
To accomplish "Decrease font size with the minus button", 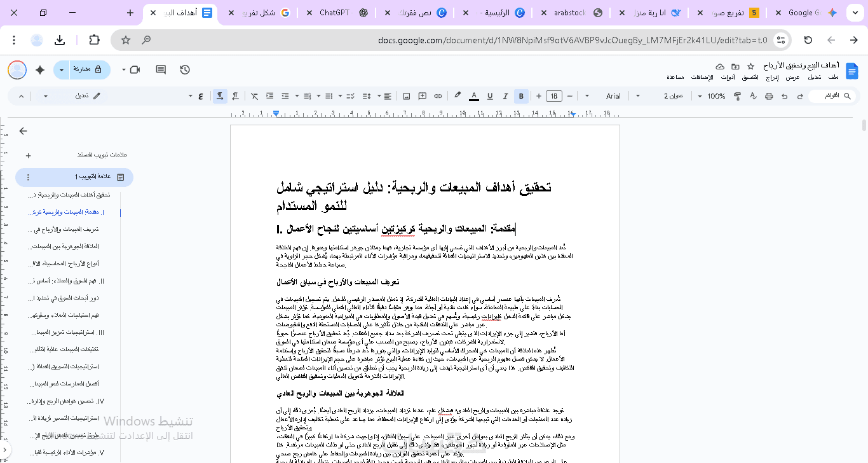I will click(569, 96).
